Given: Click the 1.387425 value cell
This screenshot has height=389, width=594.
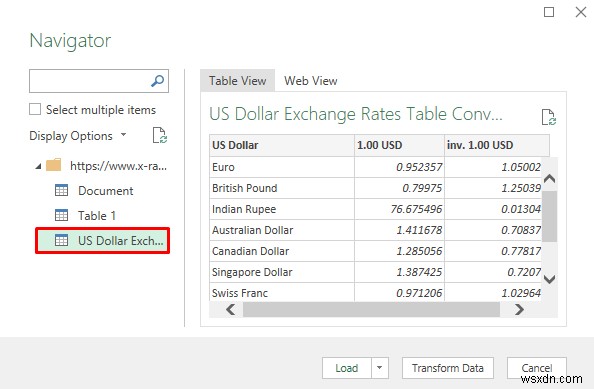Looking at the screenshot, I should pyautogui.click(x=400, y=272).
